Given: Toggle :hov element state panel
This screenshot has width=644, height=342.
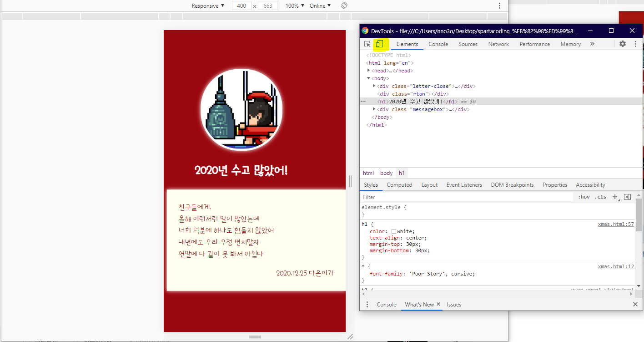Looking at the screenshot, I should pyautogui.click(x=584, y=197).
